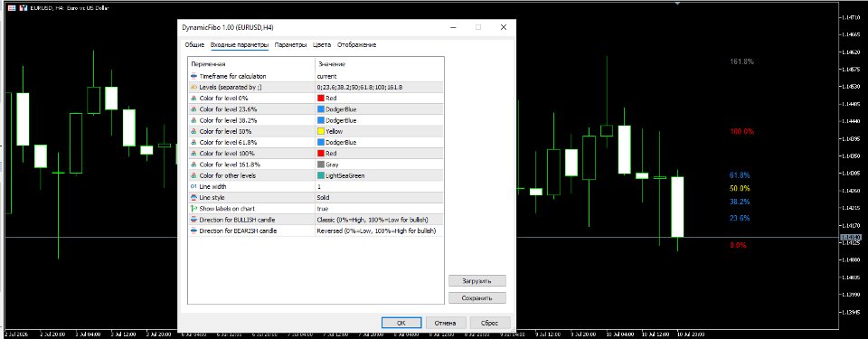Click the DodgerBlue swatch for level 61.8%
This screenshot has height=339, width=868.
coord(320,142)
